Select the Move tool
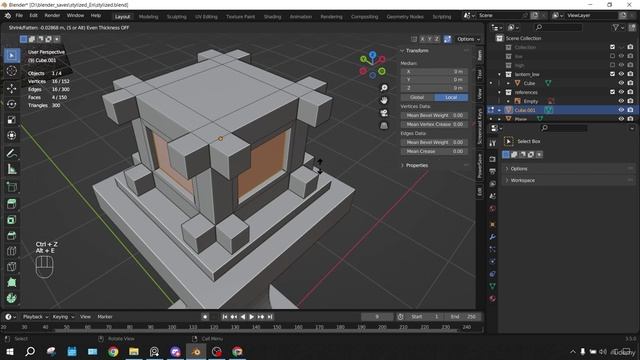Image resolution: width=640 pixels, height=360 pixels. tap(12, 88)
